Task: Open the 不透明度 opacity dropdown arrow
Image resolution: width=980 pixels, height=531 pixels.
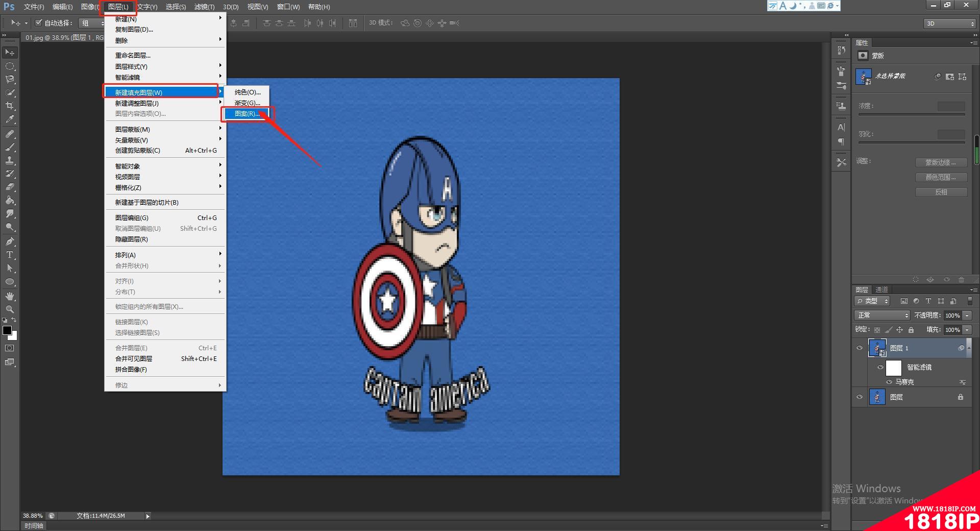Action: [x=967, y=316]
